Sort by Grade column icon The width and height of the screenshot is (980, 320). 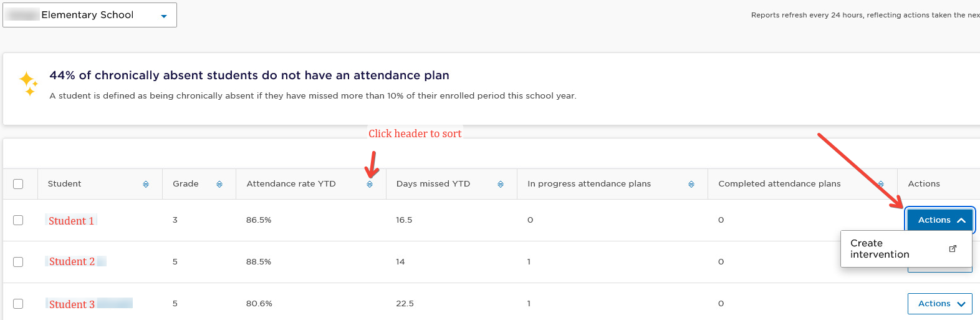point(219,184)
